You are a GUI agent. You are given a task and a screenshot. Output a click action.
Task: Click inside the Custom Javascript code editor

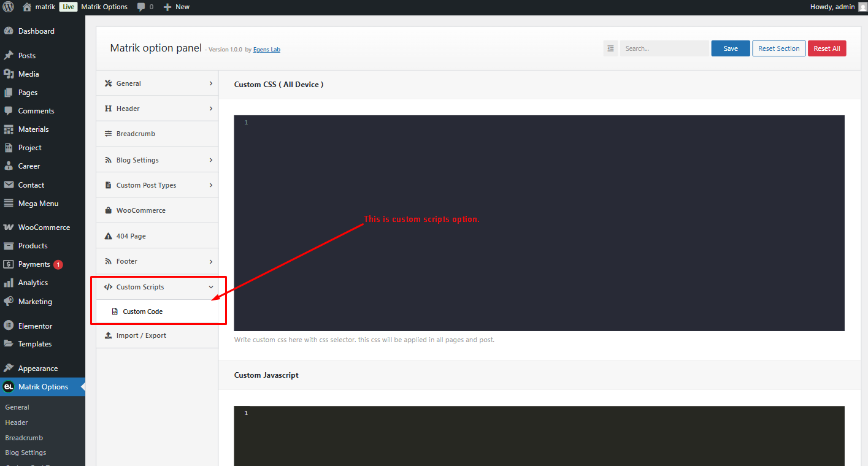click(539, 436)
